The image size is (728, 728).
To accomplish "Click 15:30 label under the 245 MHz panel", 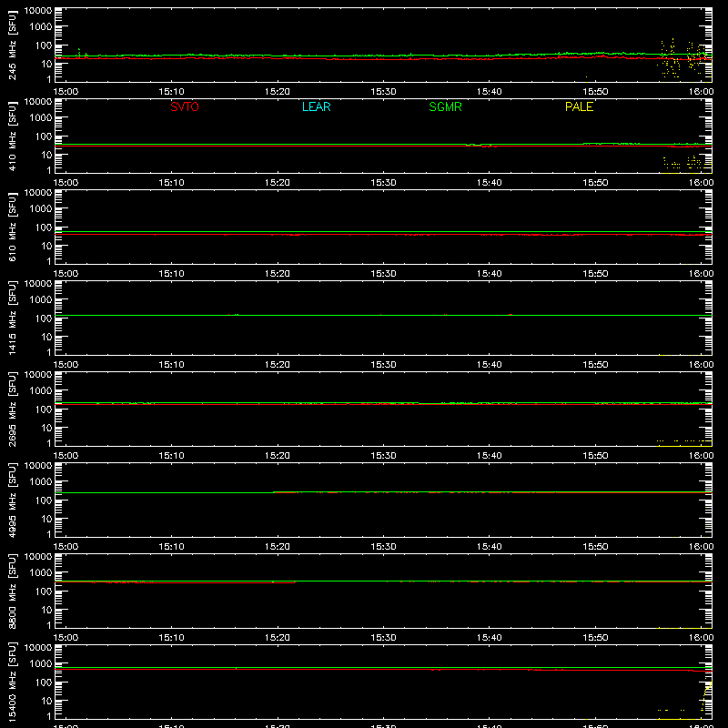I will coord(383,92).
